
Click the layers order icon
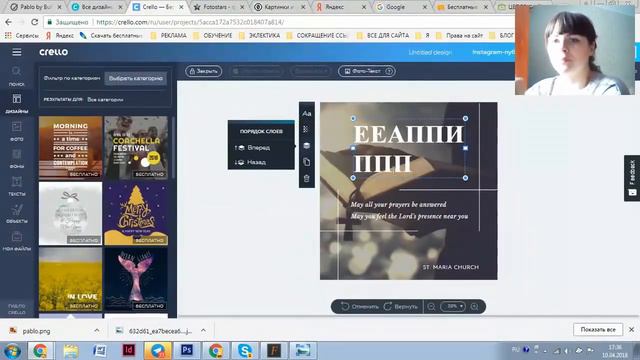(307, 146)
